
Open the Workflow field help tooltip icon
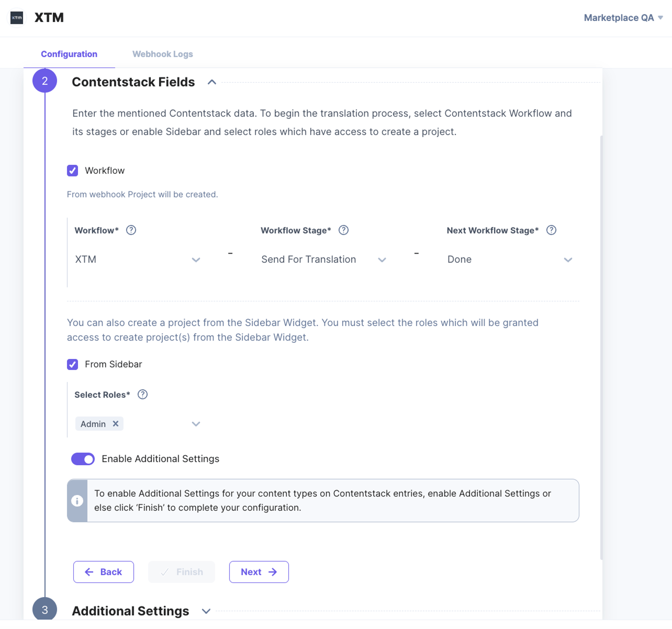point(131,230)
